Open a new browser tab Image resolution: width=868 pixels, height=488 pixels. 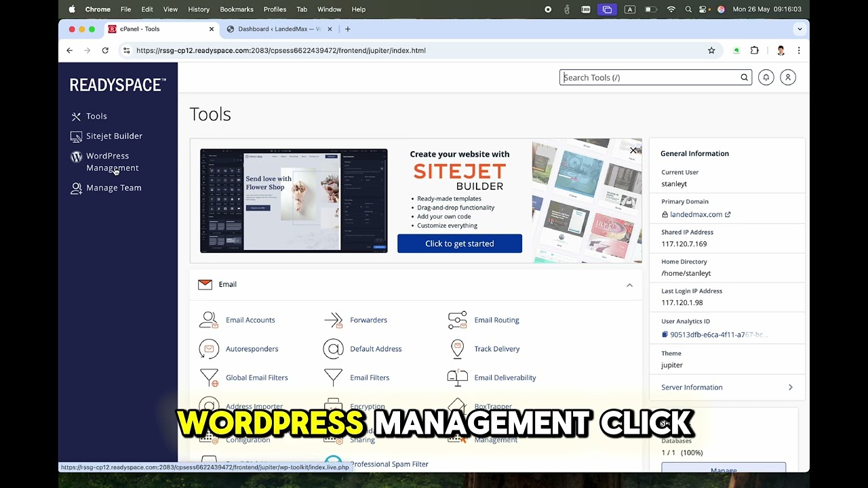347,29
